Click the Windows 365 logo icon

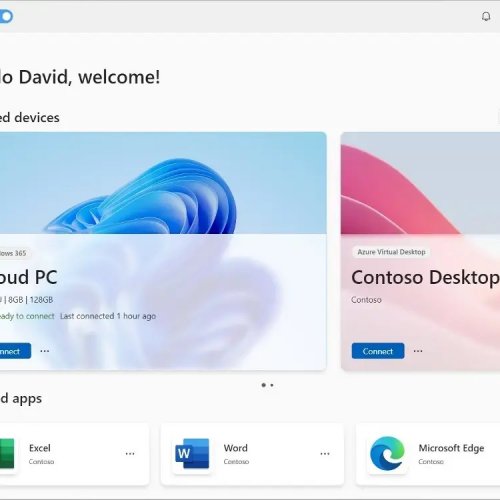click(6, 16)
